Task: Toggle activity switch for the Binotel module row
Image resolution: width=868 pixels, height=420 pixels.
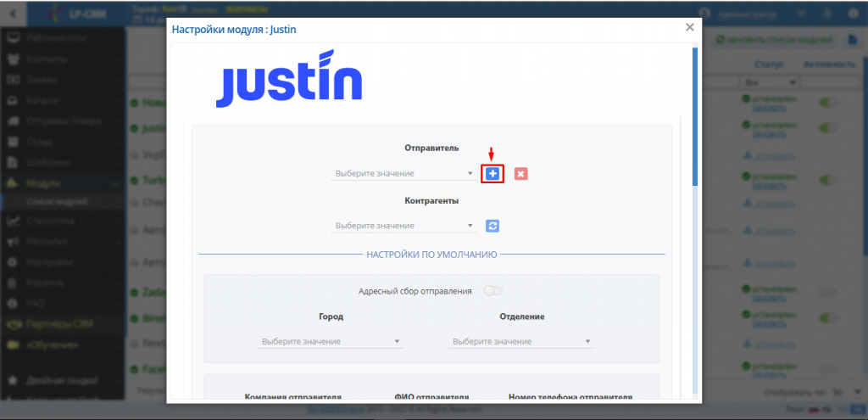Action: (x=828, y=317)
